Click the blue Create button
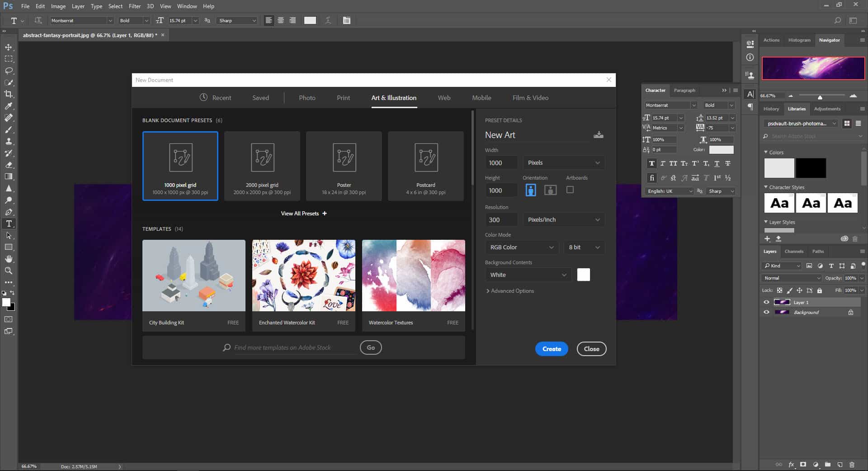 coord(552,349)
